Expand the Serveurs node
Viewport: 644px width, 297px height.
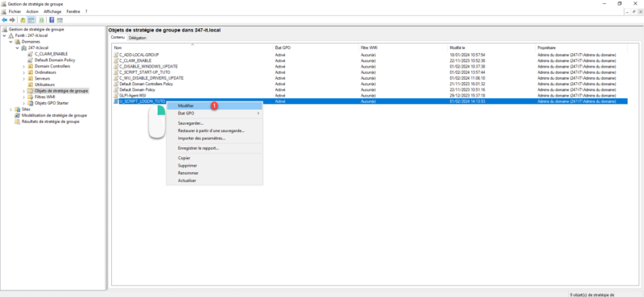click(x=24, y=78)
